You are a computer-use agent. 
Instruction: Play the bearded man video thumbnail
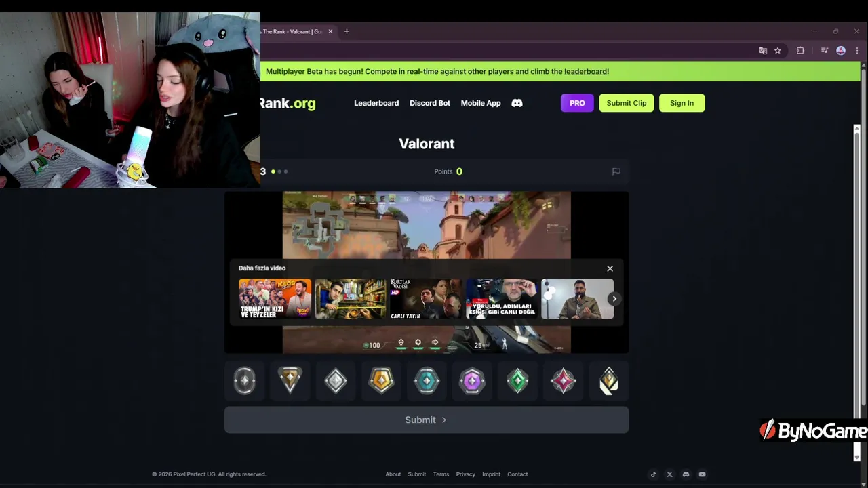tap(578, 299)
